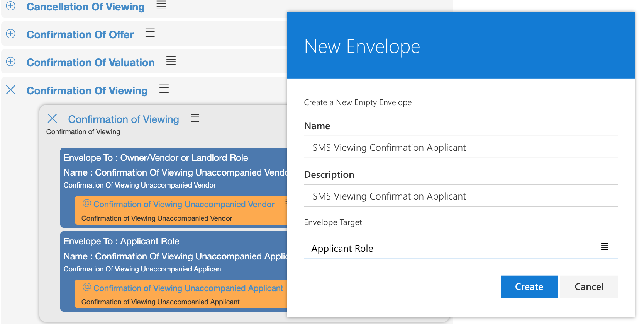Click the Confirmation Of Offer heading

[80, 35]
